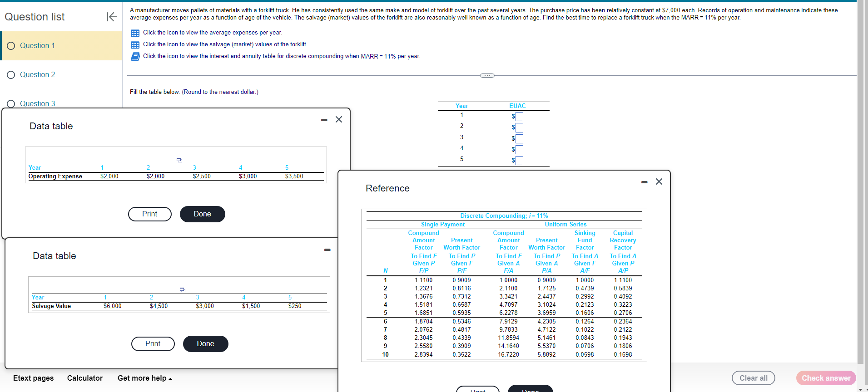This screenshot has width=868, height=392.
Task: Open the salvage values table icon
Action: pyautogui.click(x=135, y=45)
